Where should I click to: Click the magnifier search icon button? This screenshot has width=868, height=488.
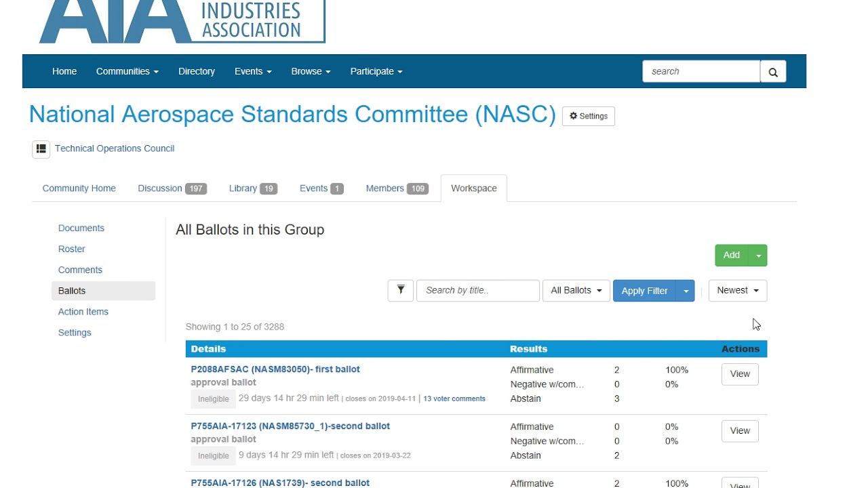pos(773,72)
